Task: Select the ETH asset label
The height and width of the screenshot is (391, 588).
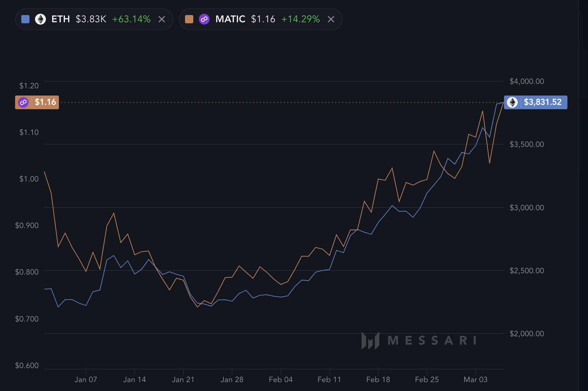Action: [60, 19]
